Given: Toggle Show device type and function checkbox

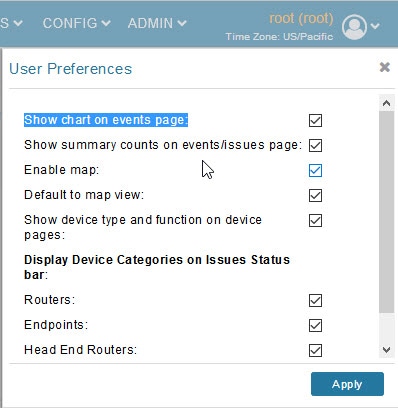Looking at the screenshot, I should (x=315, y=220).
